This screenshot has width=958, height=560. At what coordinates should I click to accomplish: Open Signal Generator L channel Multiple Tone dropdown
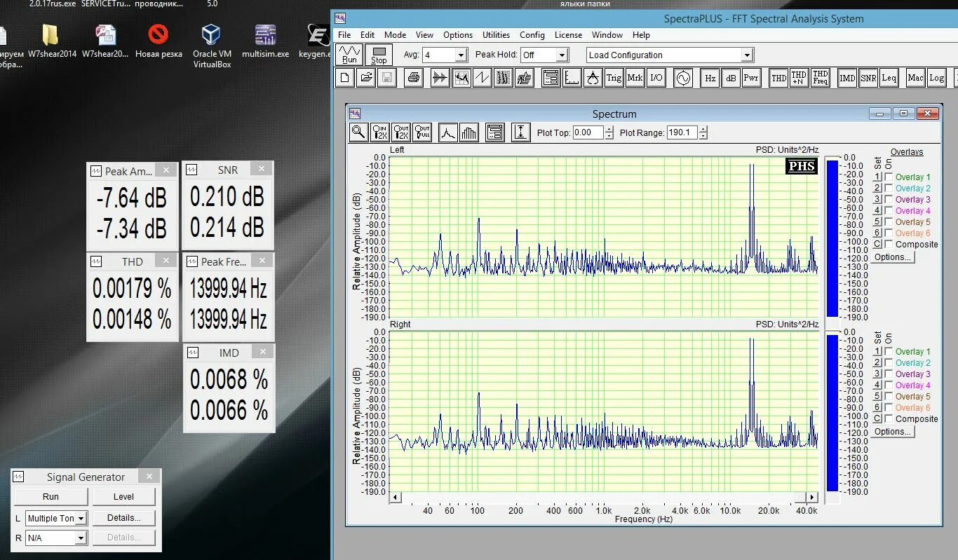pos(81,519)
